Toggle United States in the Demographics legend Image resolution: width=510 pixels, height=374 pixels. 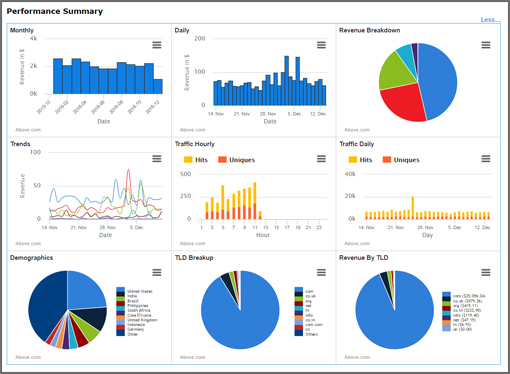pyautogui.click(x=134, y=291)
